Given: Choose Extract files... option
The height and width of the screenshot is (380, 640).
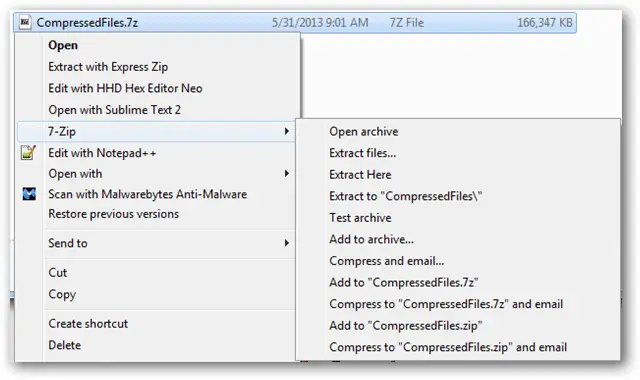Looking at the screenshot, I should 362,153.
